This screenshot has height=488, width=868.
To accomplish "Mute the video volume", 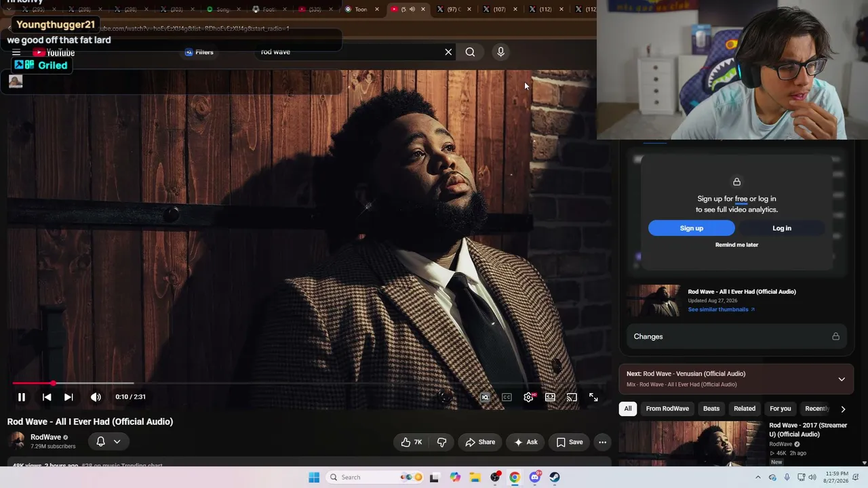I will (x=96, y=397).
